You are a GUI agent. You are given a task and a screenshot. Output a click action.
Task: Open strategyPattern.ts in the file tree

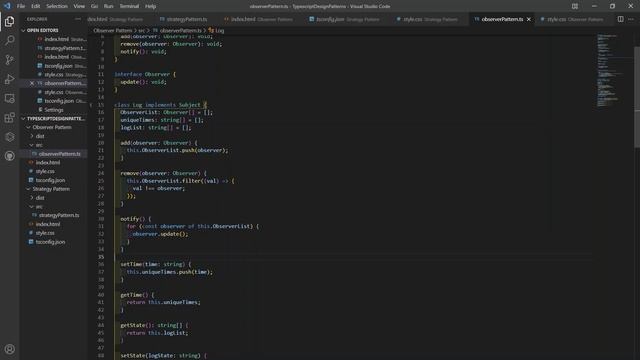click(53, 215)
